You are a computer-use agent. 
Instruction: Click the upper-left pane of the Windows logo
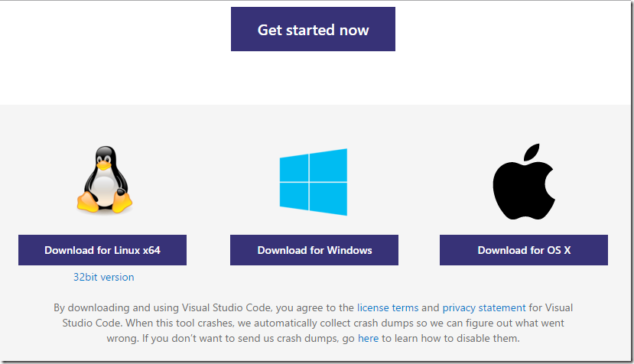293,168
